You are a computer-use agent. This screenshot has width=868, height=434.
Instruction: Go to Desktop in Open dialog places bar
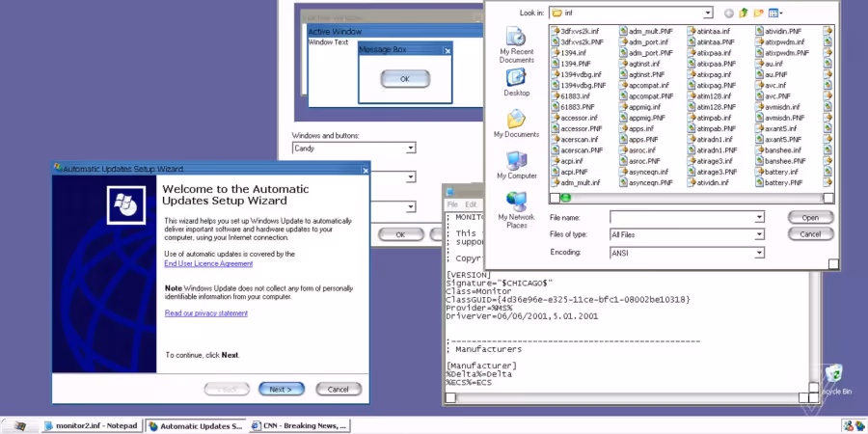[516, 82]
